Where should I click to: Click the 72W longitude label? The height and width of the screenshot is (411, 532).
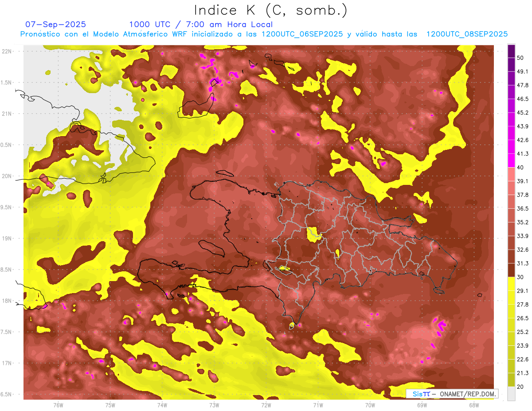266,405
